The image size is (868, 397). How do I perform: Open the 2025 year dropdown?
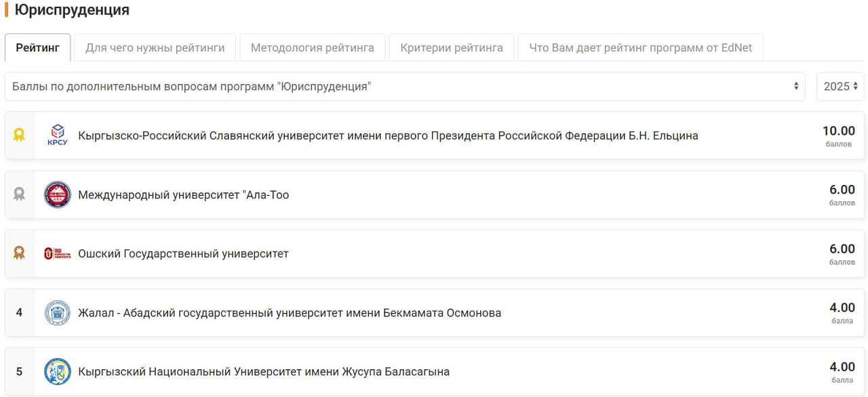click(840, 87)
